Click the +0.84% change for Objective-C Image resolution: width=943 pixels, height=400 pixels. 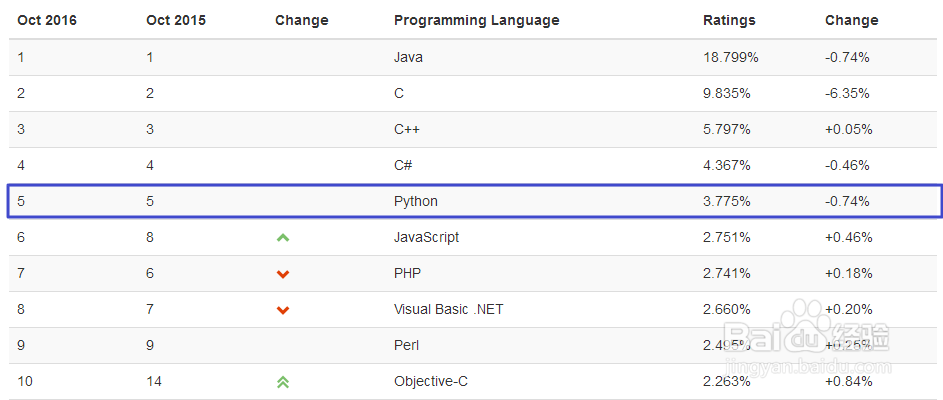849,381
